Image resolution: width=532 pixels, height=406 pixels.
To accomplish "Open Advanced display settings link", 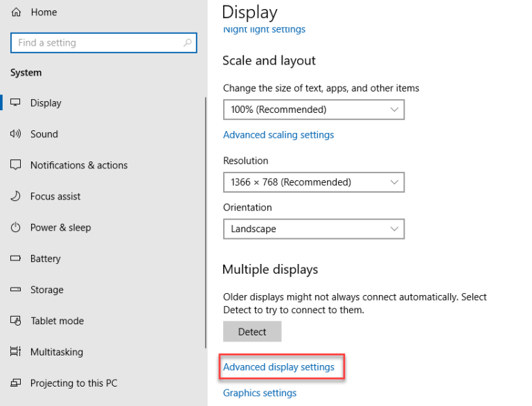I will pos(278,367).
